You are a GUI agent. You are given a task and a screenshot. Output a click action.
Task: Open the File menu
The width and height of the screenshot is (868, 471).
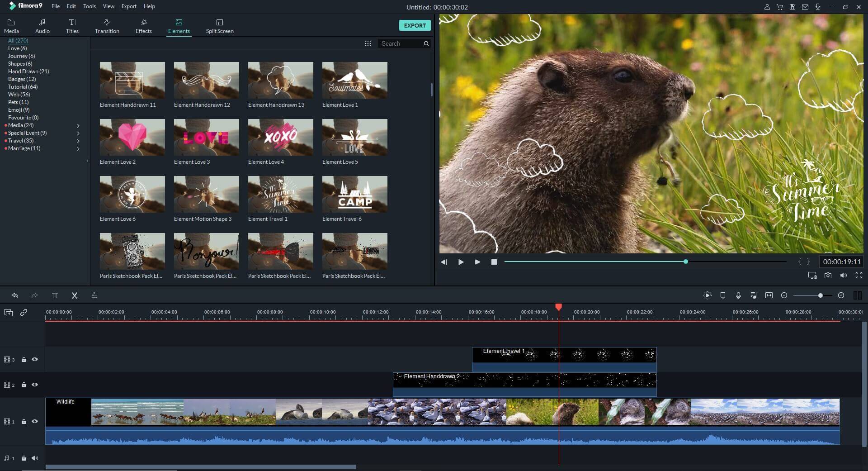pyautogui.click(x=56, y=6)
